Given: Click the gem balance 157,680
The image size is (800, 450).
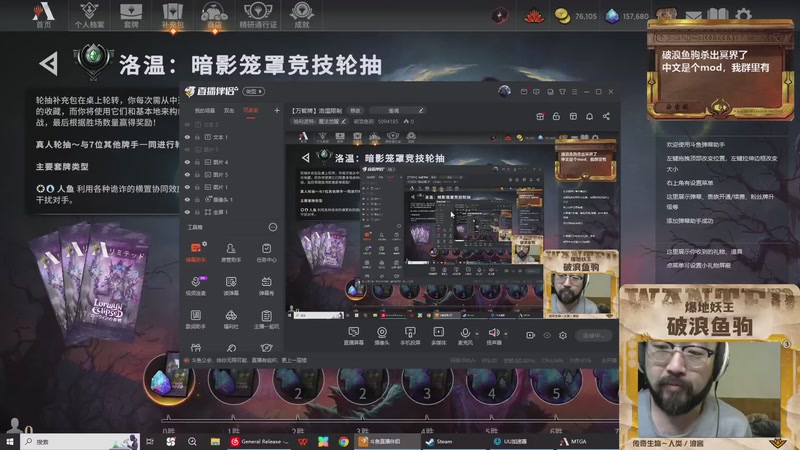Looking at the screenshot, I should click(x=626, y=16).
